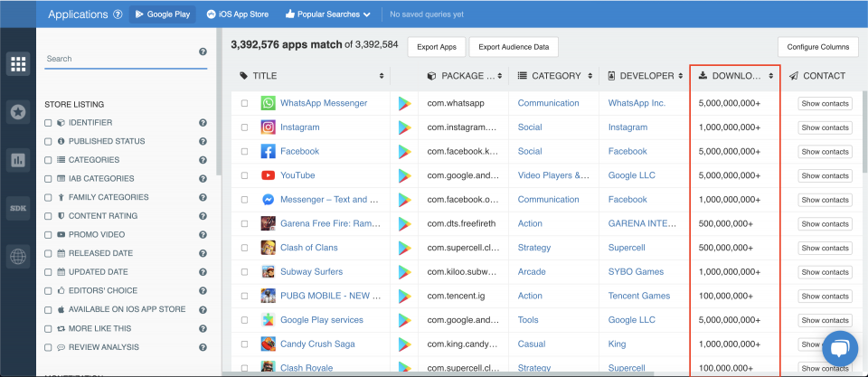
Task: Open the Supercell developer link in Clash of Clans row
Action: tap(627, 248)
